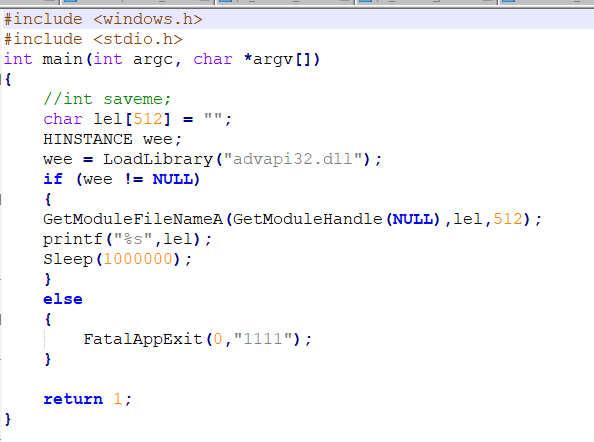
Task: Click the argc parameter
Action: pyautogui.click(x=153, y=59)
